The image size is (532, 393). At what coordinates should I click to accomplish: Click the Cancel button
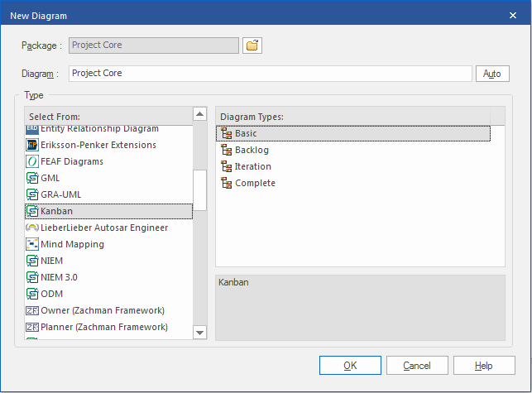[417, 366]
